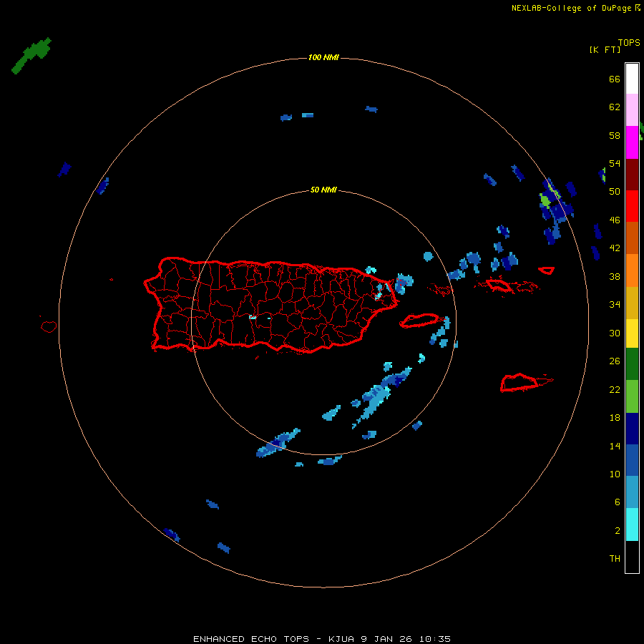Click the magenta 58K FT legend swatch
Screen dimensions: 644x644
[632, 142]
